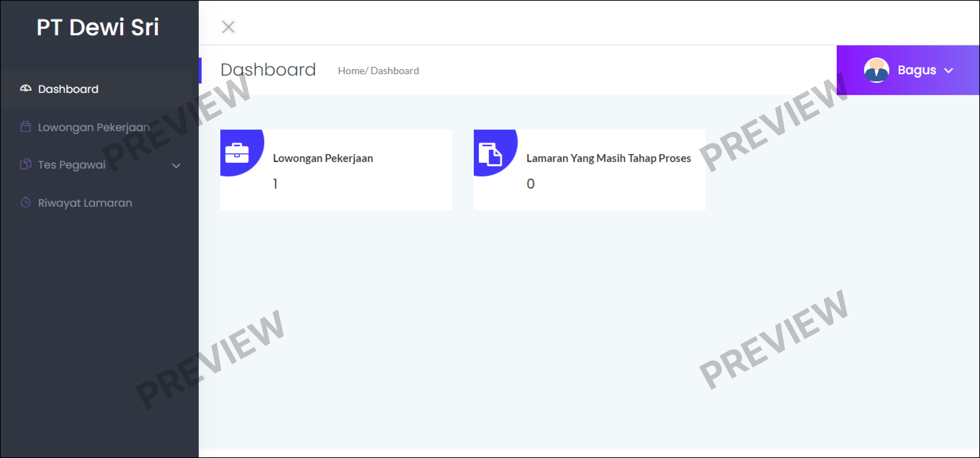Click the Dashboard page heading

click(x=268, y=70)
